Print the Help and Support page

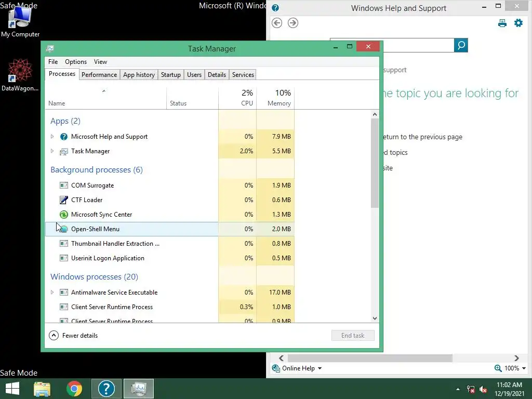coord(502,23)
